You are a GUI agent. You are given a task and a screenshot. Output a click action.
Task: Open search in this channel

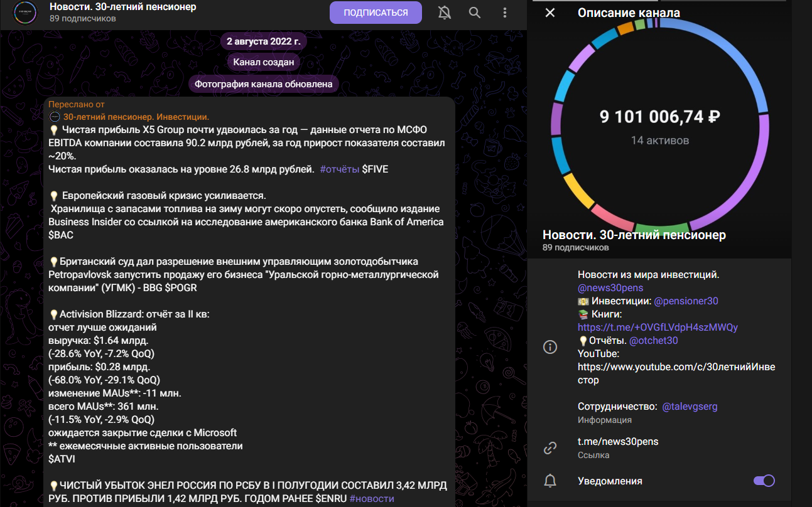coord(475,13)
